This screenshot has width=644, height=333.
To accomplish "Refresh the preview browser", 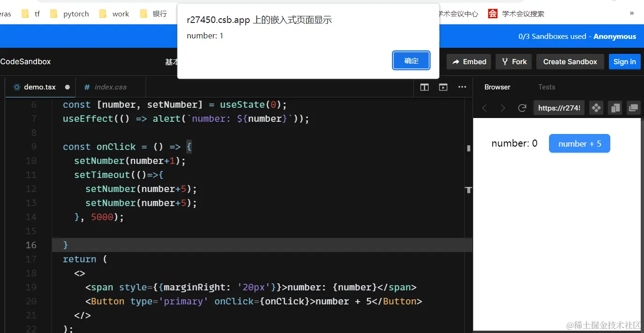I will (x=522, y=108).
